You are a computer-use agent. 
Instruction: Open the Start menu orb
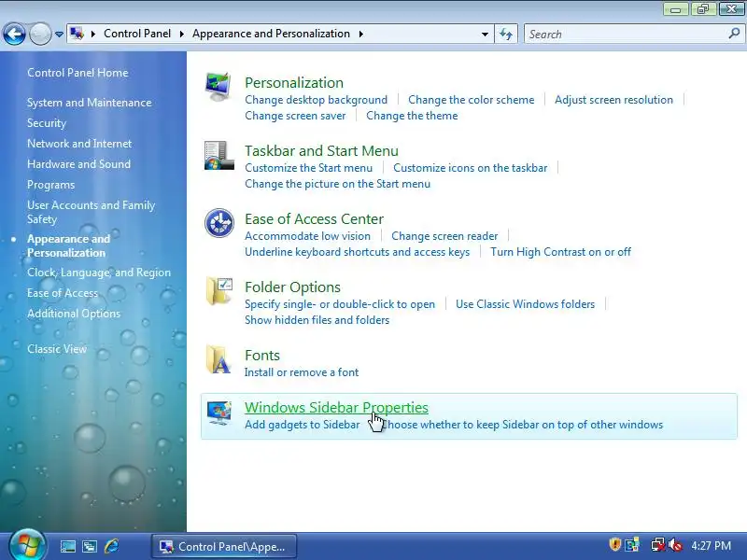coord(27,545)
